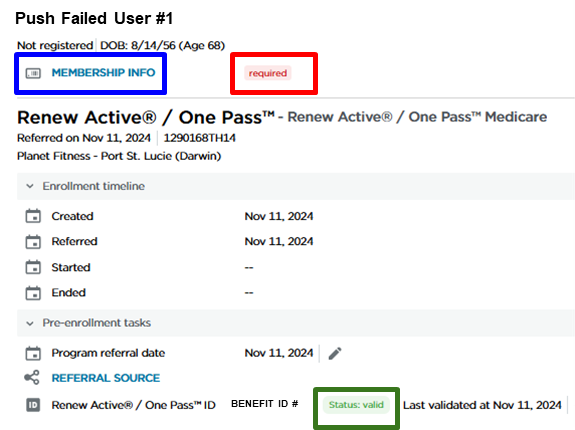Collapse the Enrollment timeline section
The height and width of the screenshot is (430, 575).
pos(30,186)
